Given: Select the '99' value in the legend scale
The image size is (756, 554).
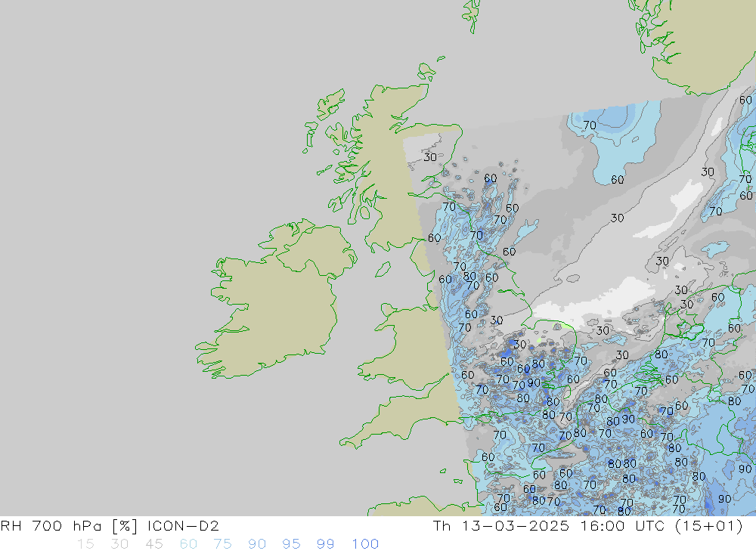Looking at the screenshot, I should (x=325, y=544).
